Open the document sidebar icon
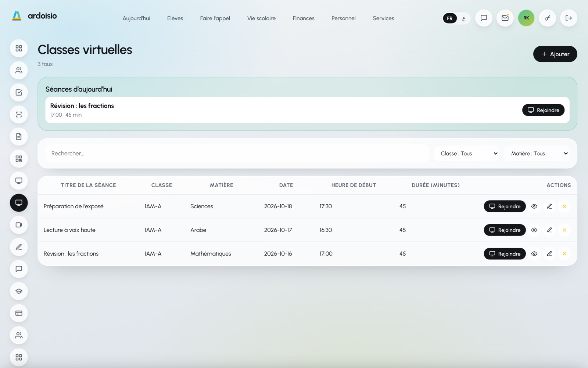Viewport: 588px width, 368px height. click(19, 137)
